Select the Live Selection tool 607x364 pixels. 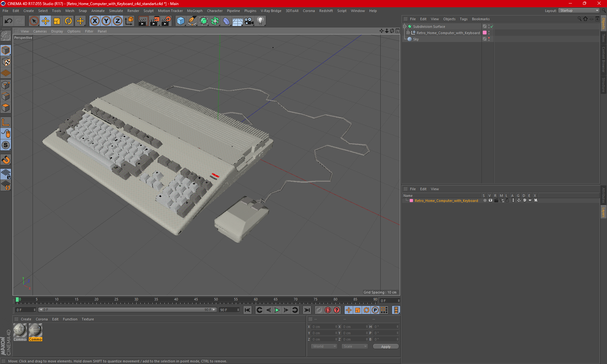click(x=34, y=21)
